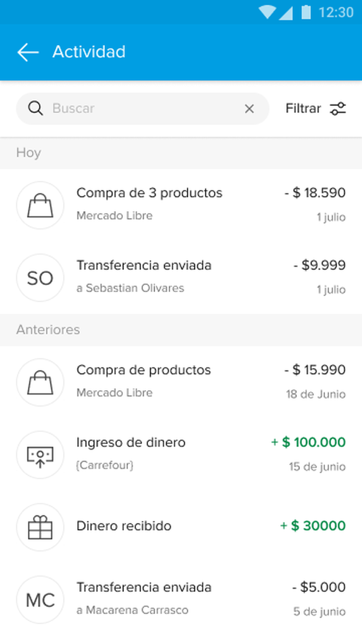Open filter options slider icon
362x644 pixels.
click(x=338, y=109)
